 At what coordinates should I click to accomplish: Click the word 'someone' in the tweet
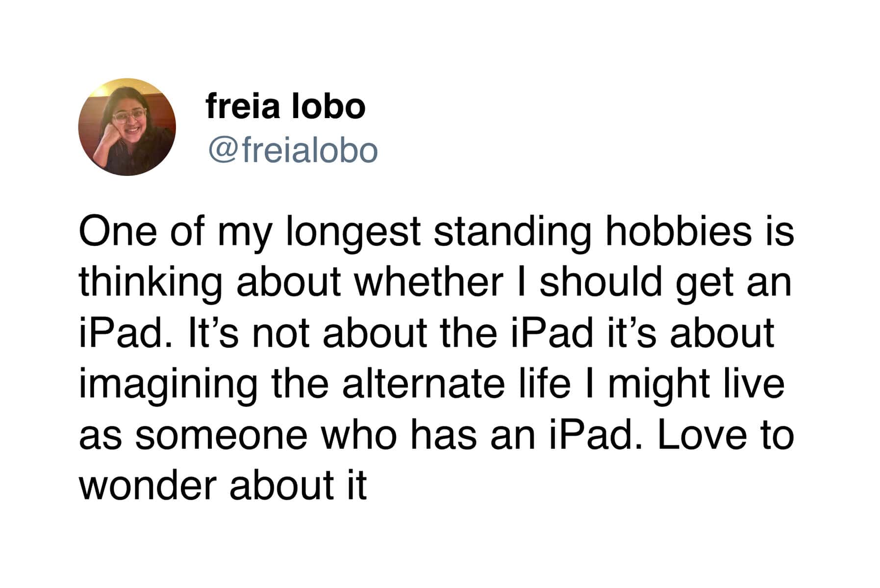point(221,437)
